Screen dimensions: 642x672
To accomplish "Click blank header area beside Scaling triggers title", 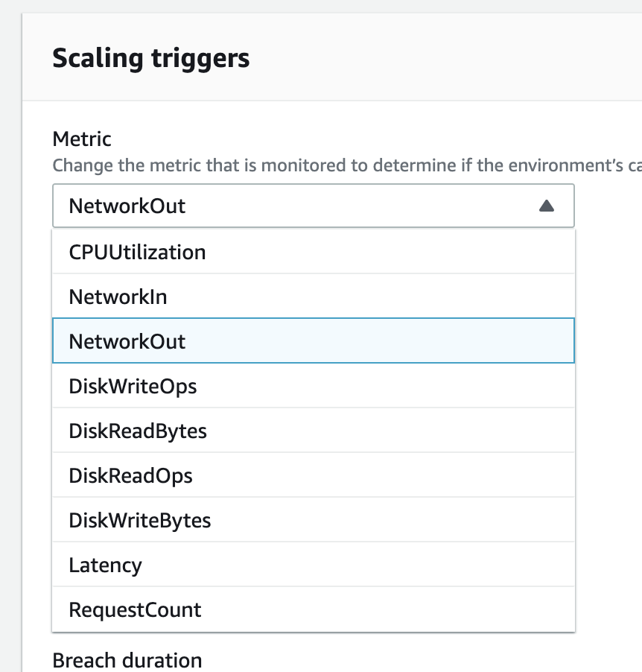I will (447, 58).
